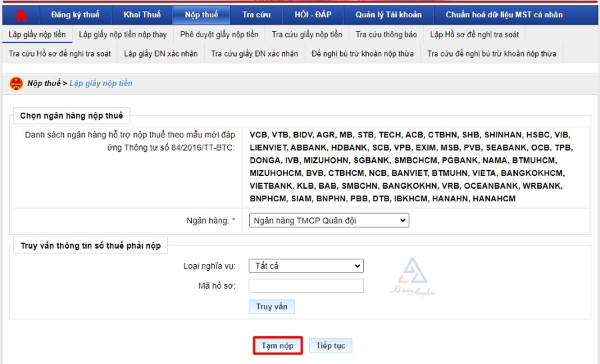600x364 pixels.
Task: Expand the Loại nghĩa vụ dropdown
Action: (306, 266)
